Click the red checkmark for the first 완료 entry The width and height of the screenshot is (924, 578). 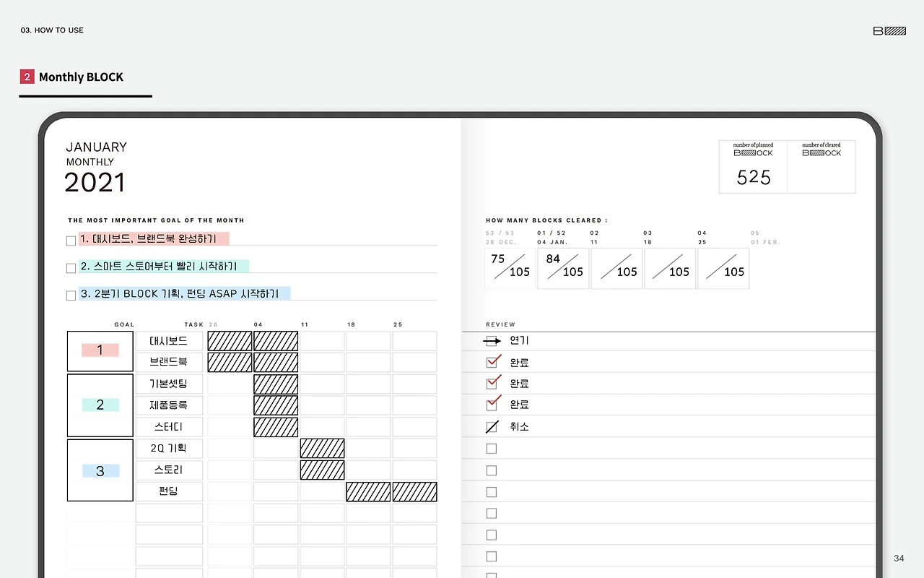(x=492, y=362)
